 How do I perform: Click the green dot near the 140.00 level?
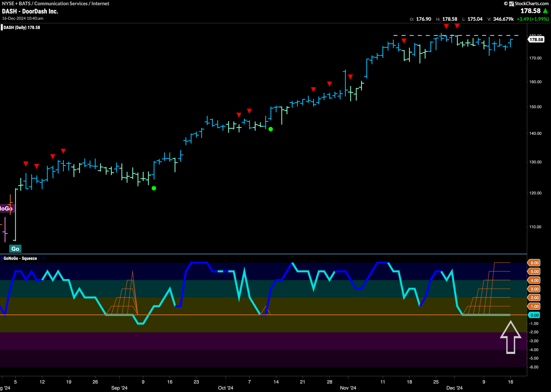tap(271, 129)
